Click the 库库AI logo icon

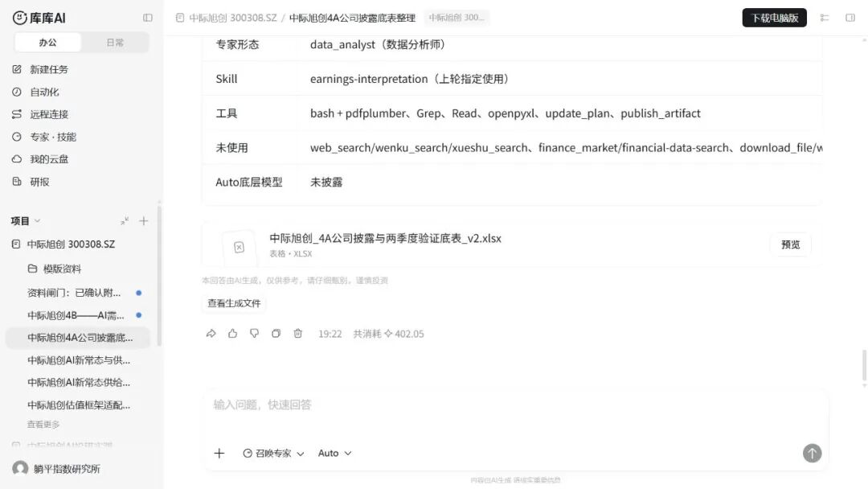pos(19,18)
